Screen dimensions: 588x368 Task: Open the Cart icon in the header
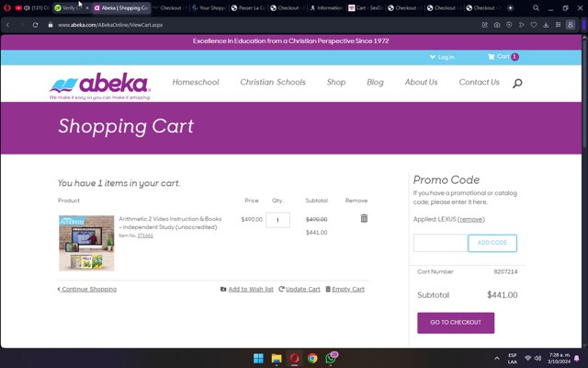point(503,57)
